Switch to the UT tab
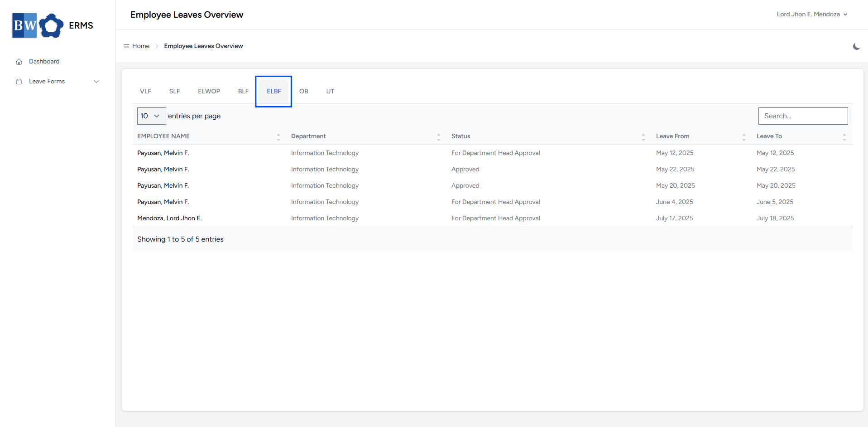 point(331,92)
